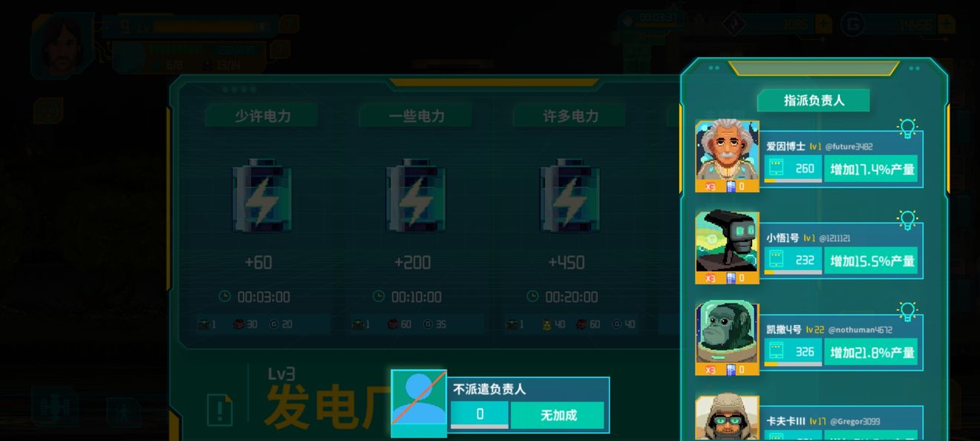Select the 一些电力 battery icon
This screenshot has width=980, height=441.
tap(415, 195)
